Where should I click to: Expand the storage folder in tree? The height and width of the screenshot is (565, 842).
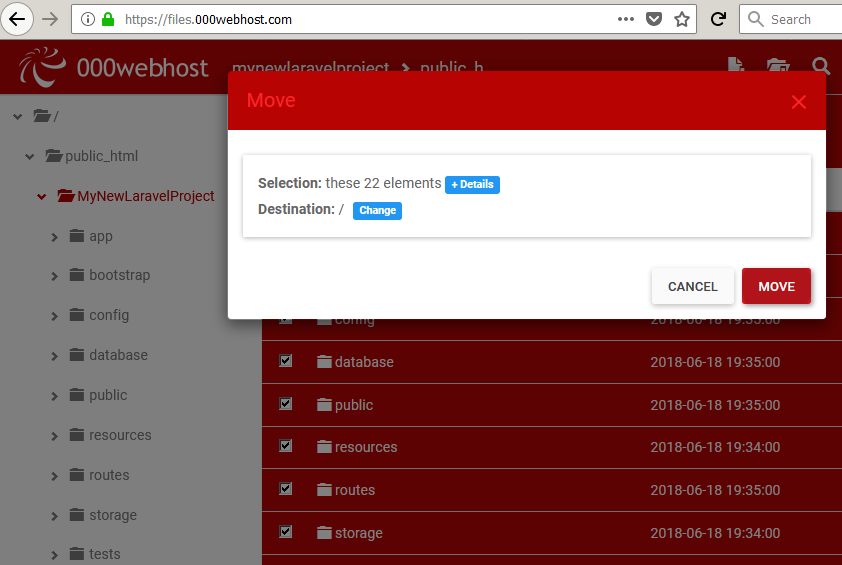pyautogui.click(x=54, y=516)
